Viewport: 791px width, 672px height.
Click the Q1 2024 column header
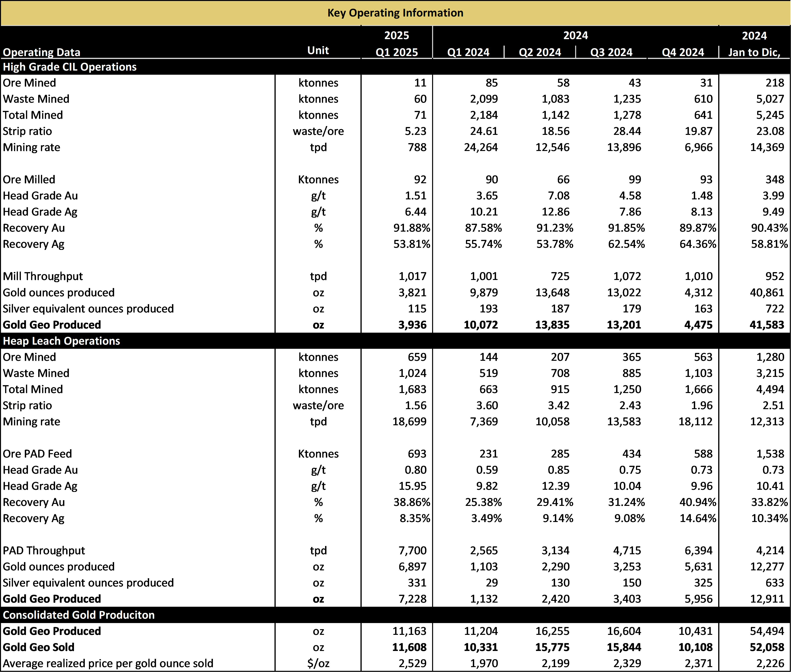(x=468, y=52)
